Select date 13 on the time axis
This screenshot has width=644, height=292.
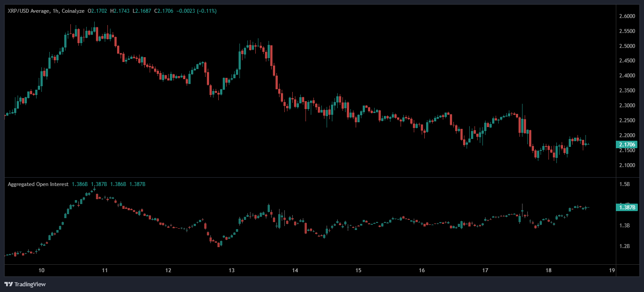tap(232, 270)
